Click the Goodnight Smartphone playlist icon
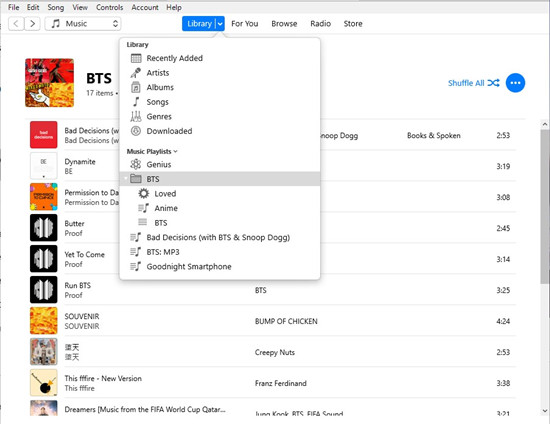The width and height of the screenshot is (550, 424). (136, 267)
